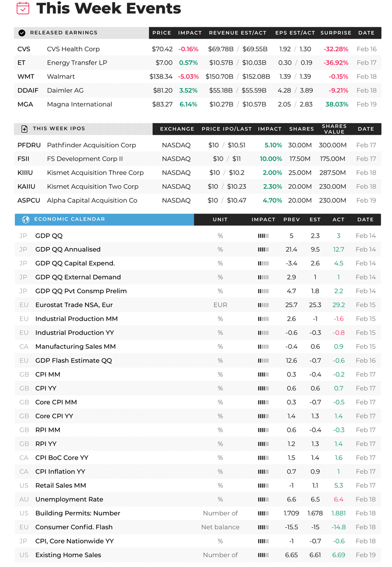This screenshot has width=392, height=567.
Task: Open the PFDRU ticker symbol
Action: (29, 145)
